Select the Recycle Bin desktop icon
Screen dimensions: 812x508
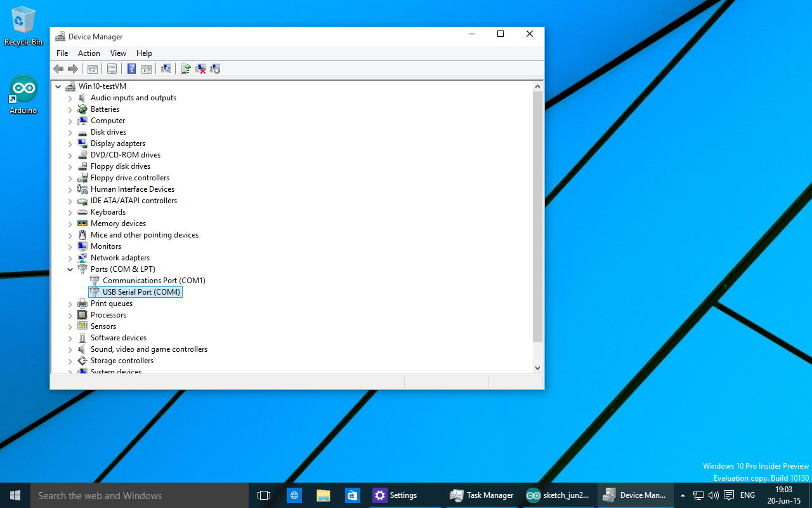[23, 27]
